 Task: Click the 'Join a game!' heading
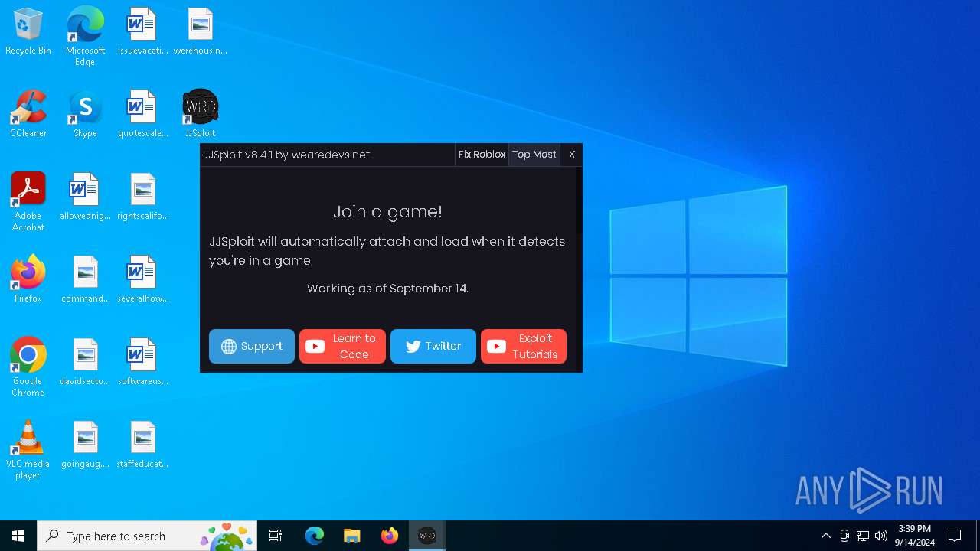click(387, 212)
